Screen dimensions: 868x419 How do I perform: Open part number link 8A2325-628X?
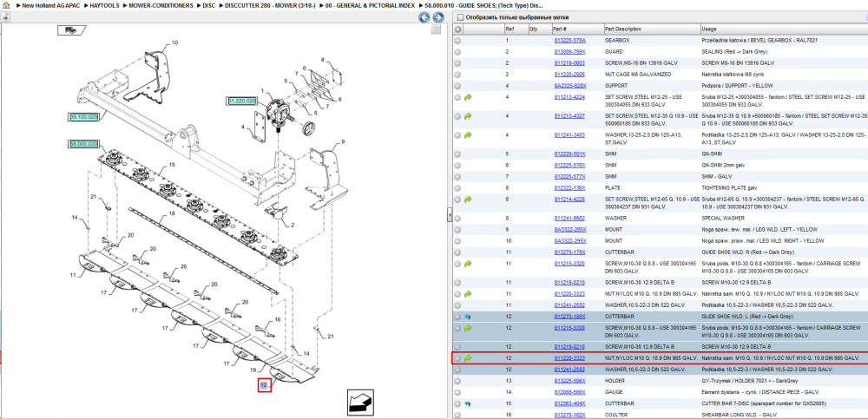click(569, 86)
